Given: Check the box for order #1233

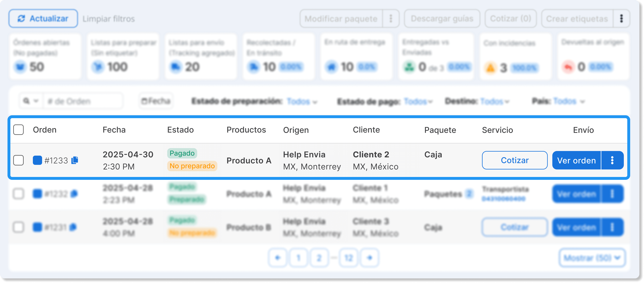Looking at the screenshot, I should (x=18, y=160).
